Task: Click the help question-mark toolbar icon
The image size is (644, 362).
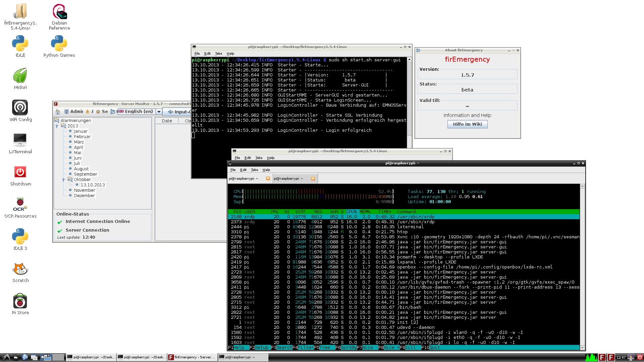Action: point(113,112)
